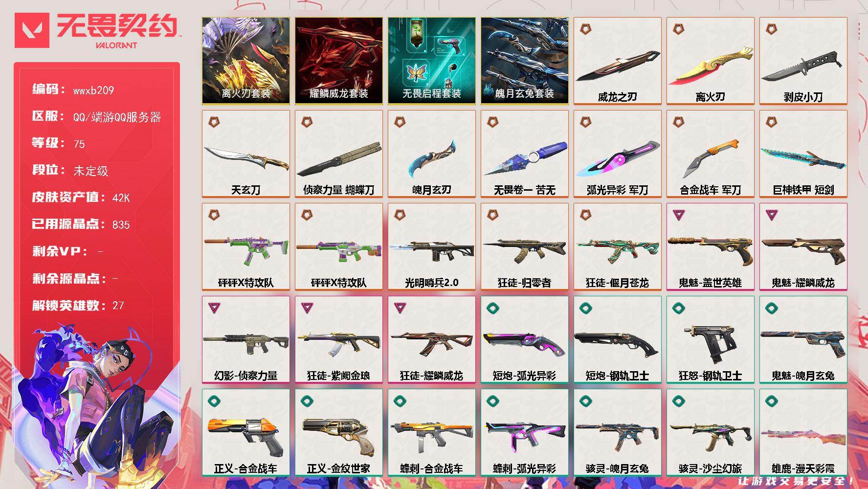Select the 幻影-侦察力量 rifle card

tap(245, 340)
